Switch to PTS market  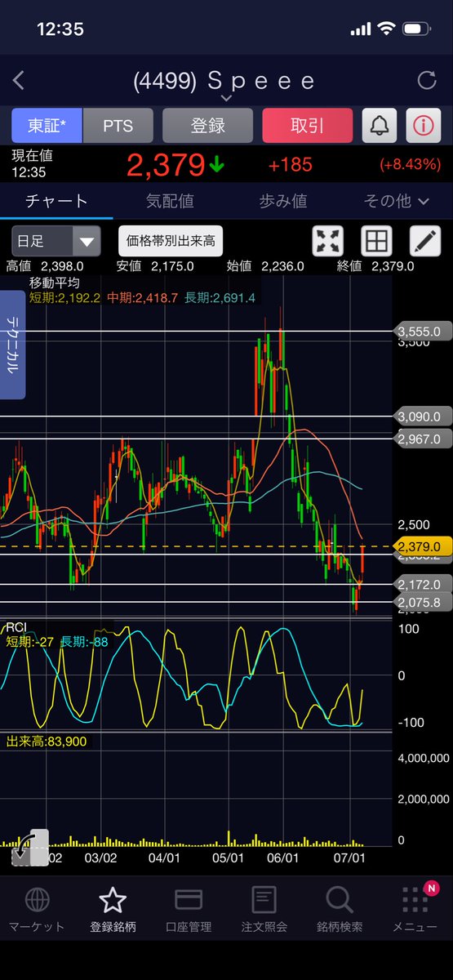(x=118, y=126)
